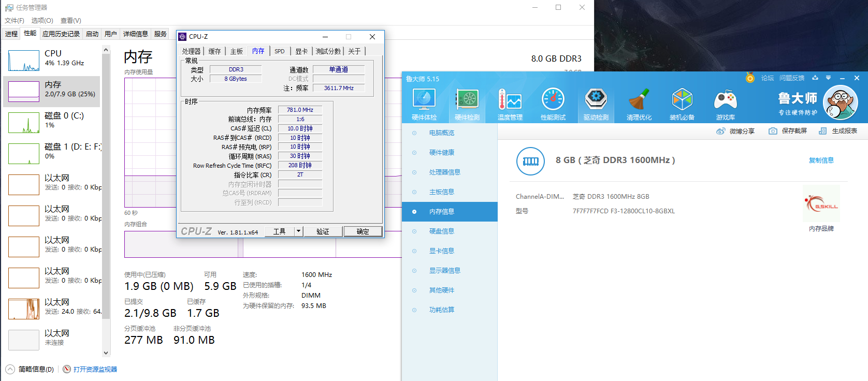Click the CPU-Z app icon in its title bar
Screen dimensions: 868x381
[x=182, y=37]
